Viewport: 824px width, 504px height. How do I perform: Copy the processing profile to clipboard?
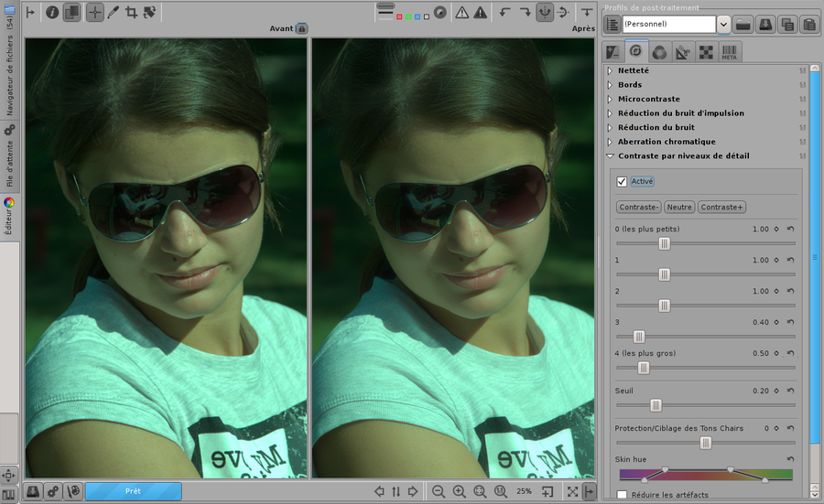pos(786,24)
